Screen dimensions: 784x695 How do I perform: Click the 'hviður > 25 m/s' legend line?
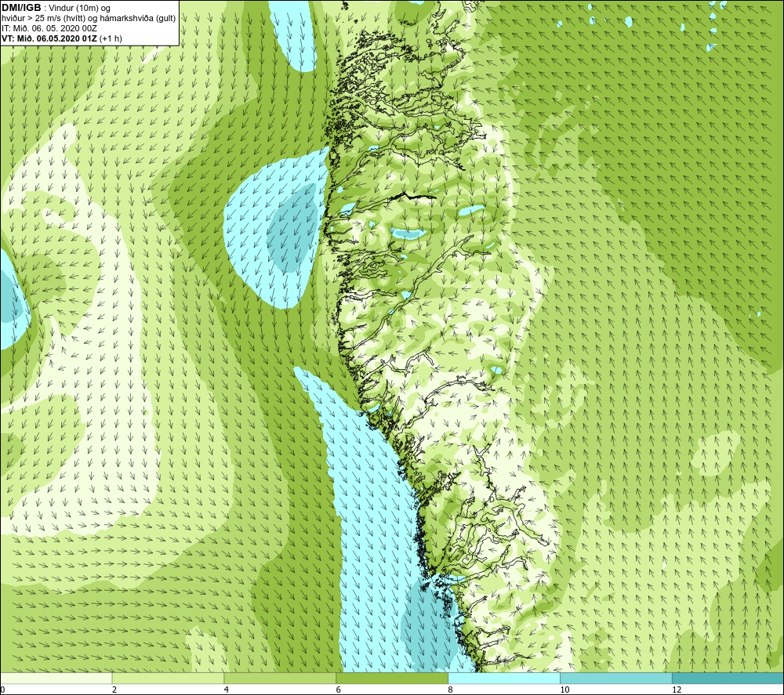click(89, 19)
